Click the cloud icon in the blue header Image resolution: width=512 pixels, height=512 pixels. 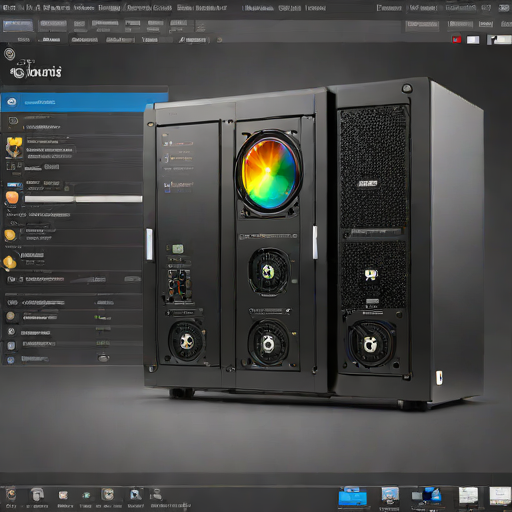click(12, 102)
